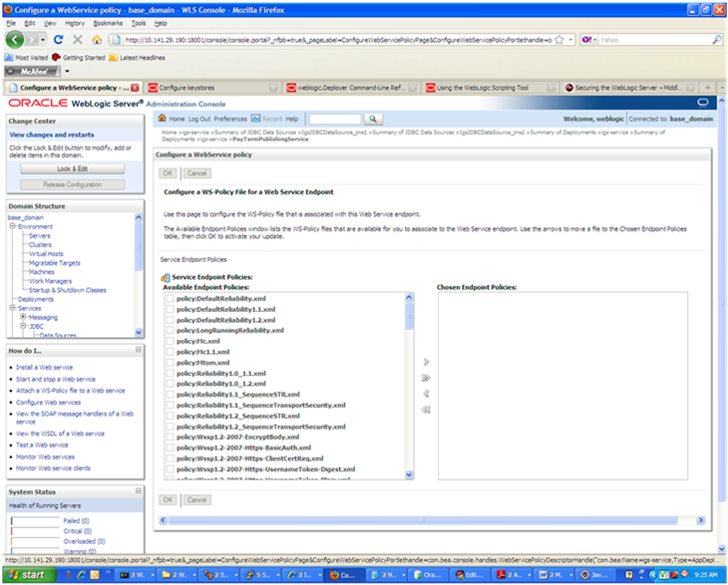This screenshot has height=585, width=728.
Task: Check policy:Reliability1.1_SequenceSTR.xml checkbox
Action: click(171, 395)
